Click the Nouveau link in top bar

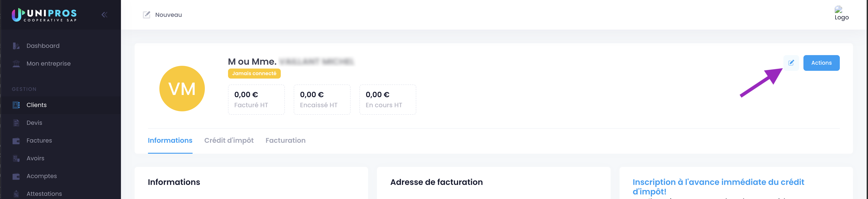tap(168, 15)
